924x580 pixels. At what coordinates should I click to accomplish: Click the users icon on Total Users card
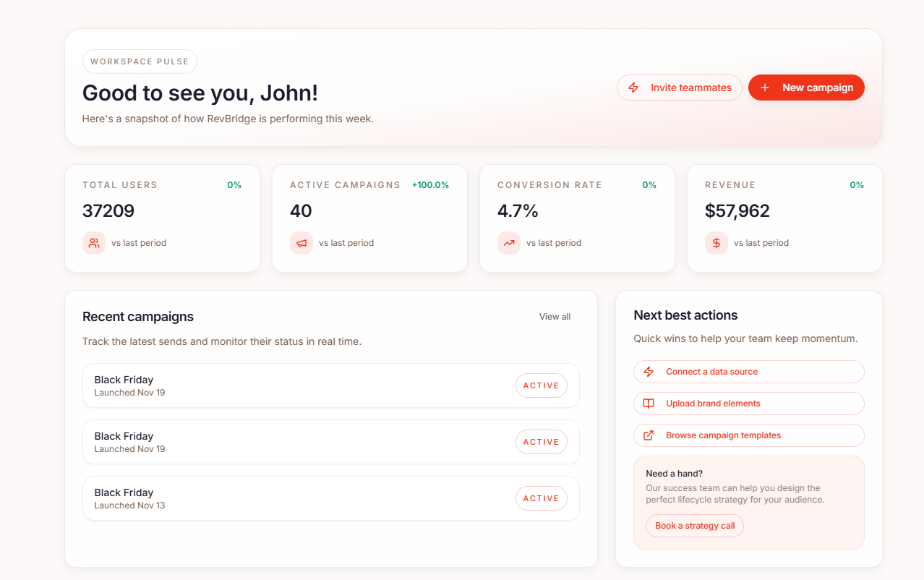point(93,243)
